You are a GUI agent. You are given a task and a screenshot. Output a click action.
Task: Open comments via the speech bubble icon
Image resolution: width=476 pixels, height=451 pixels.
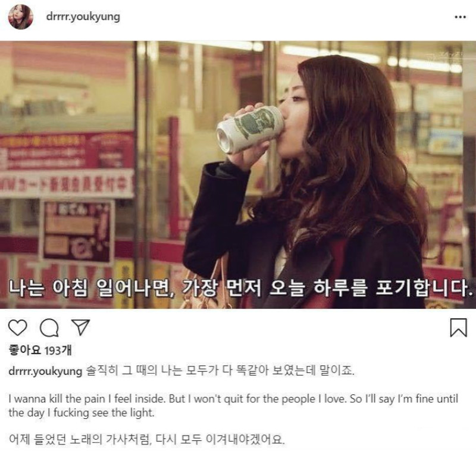[x=49, y=327]
